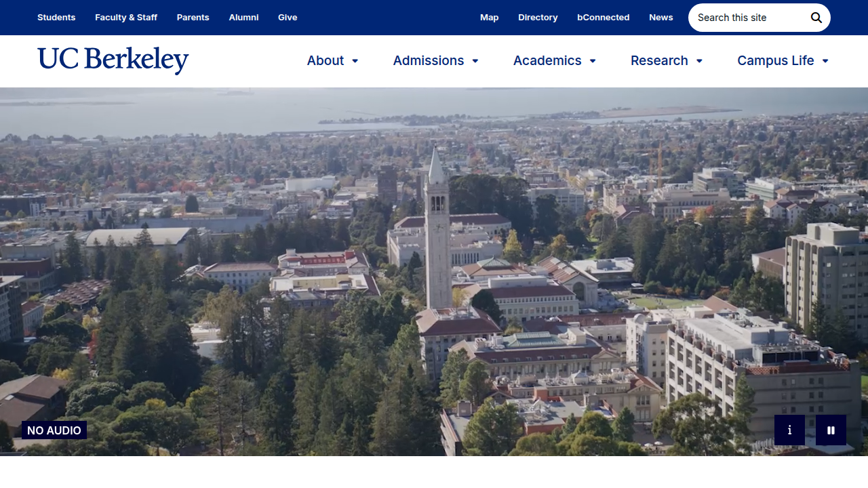Open the Faculty & Staff link
Screen dimensions: 868x488
pos(126,18)
